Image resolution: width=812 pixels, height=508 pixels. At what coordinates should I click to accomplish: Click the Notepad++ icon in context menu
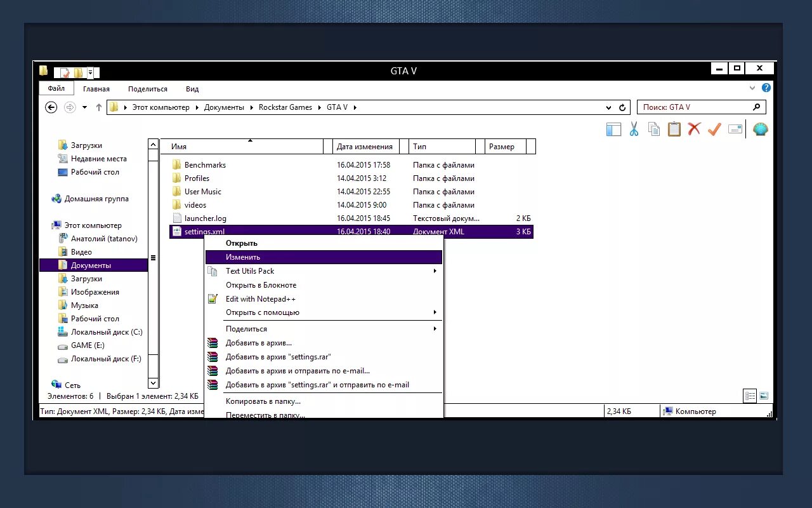(213, 298)
